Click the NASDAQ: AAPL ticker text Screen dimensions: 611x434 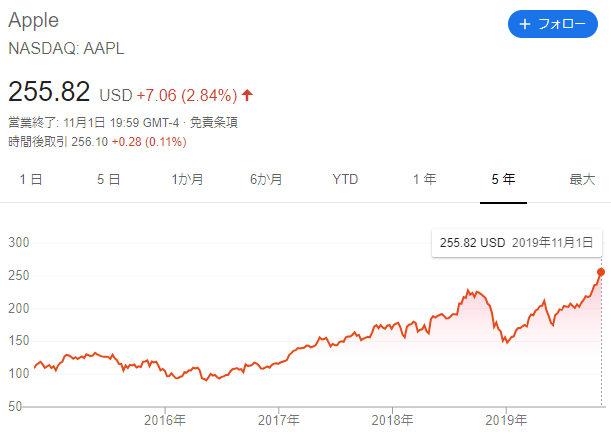pyautogui.click(x=66, y=48)
